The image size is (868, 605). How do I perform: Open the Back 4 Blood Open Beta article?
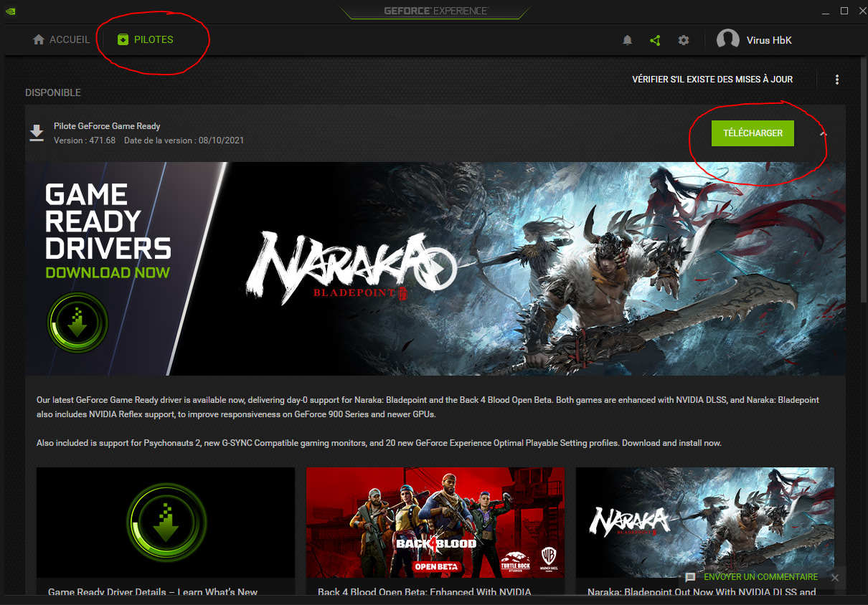click(435, 522)
